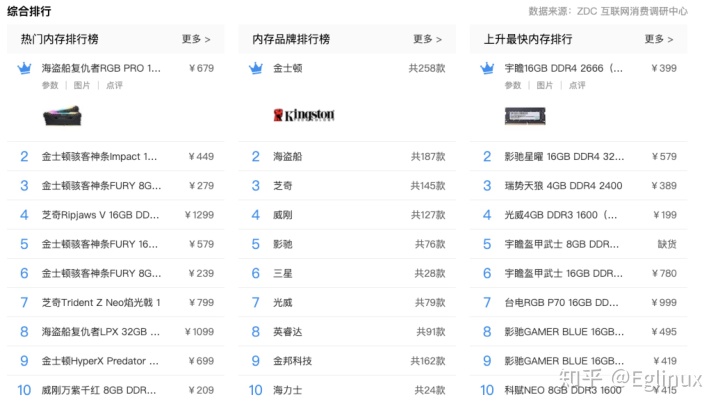
Task: Open 光威4GB DDR3 1600 product link
Action: tap(561, 215)
